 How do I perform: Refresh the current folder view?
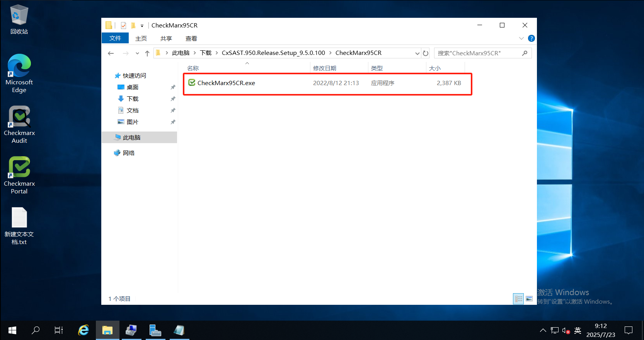[x=426, y=53]
